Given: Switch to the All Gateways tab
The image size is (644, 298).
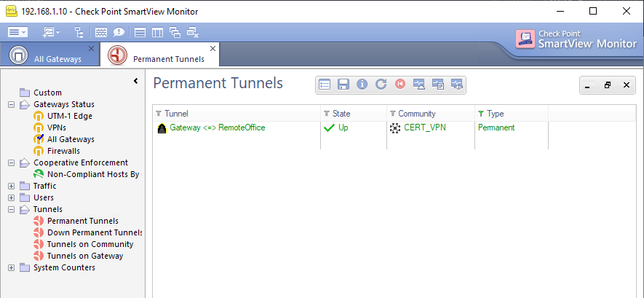Looking at the screenshot, I should tap(49, 54).
